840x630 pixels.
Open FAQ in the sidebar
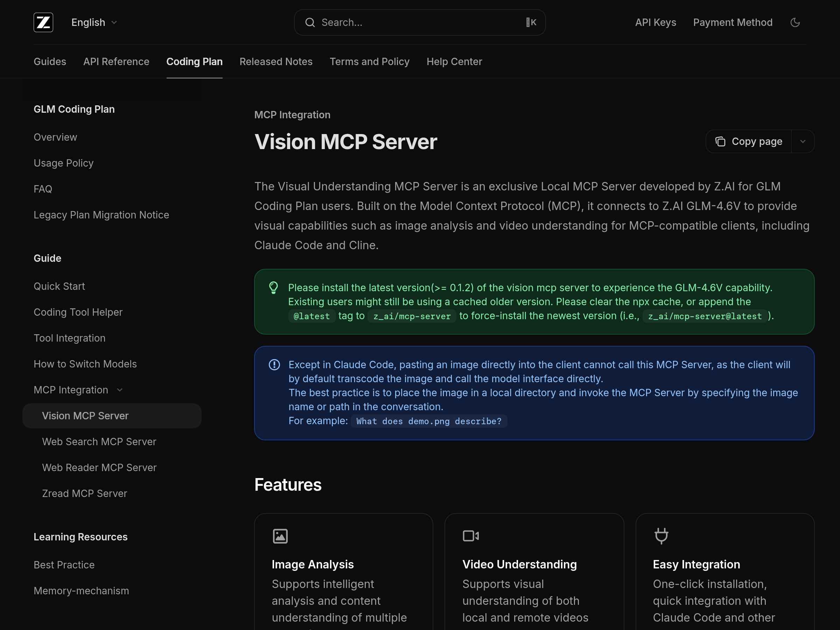click(43, 189)
